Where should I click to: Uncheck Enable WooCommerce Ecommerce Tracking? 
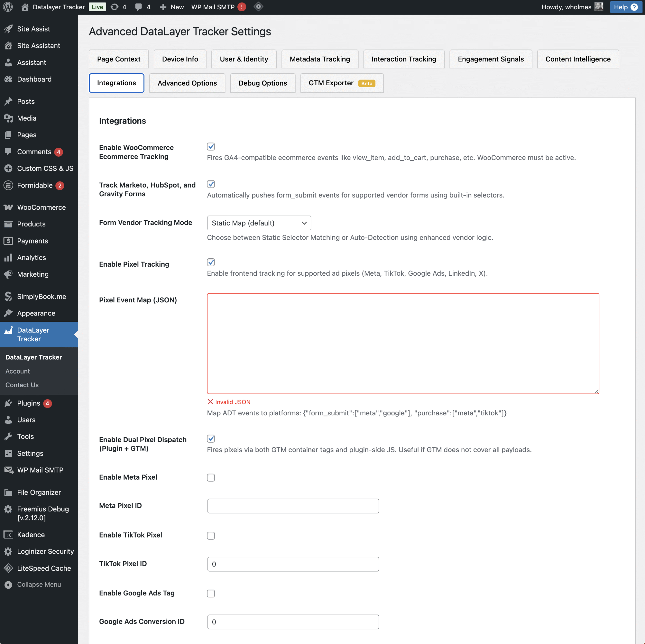211,147
